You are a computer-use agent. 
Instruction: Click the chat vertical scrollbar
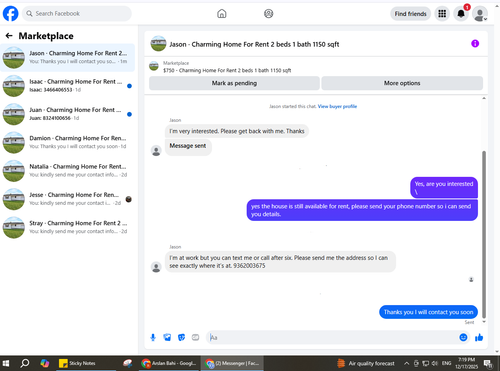pos(484,234)
